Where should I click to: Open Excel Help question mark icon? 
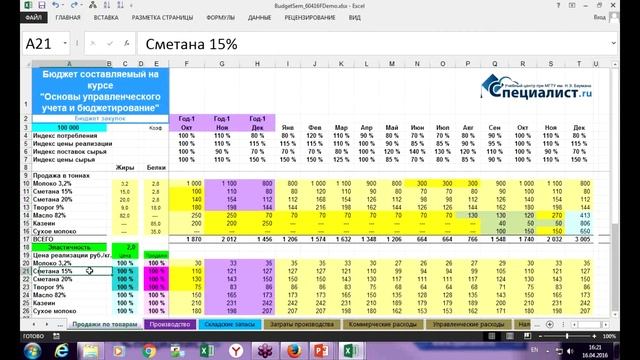558,5
